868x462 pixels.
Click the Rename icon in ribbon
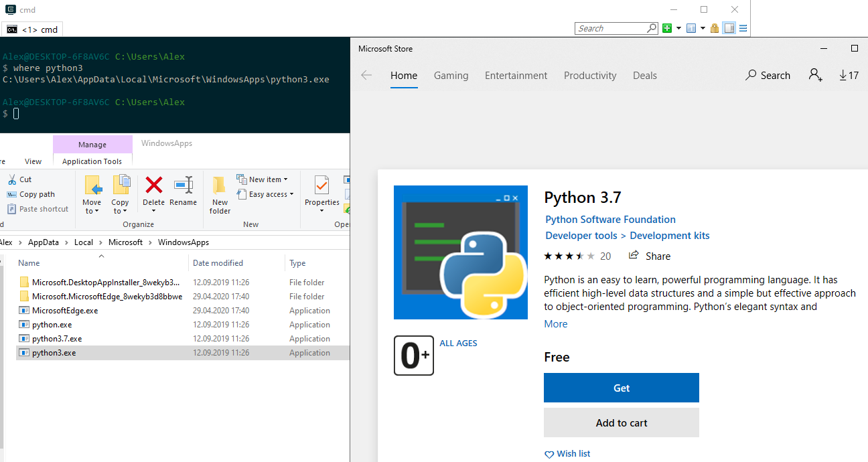coord(183,185)
